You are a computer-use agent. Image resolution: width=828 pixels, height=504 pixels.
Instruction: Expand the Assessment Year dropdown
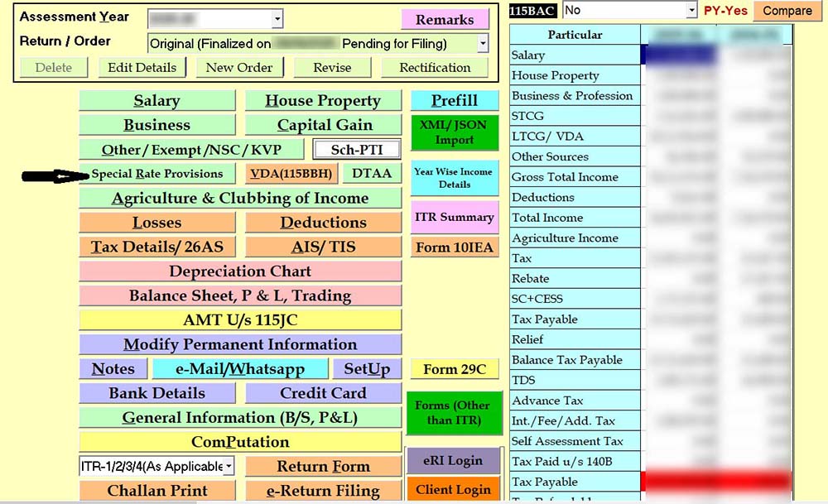pyautogui.click(x=277, y=19)
